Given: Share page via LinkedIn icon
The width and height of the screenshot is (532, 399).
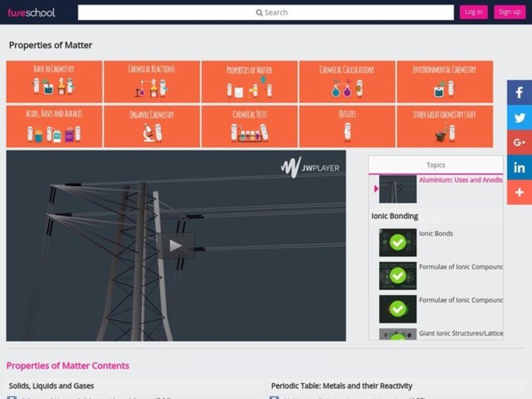Looking at the screenshot, I should (x=519, y=168).
